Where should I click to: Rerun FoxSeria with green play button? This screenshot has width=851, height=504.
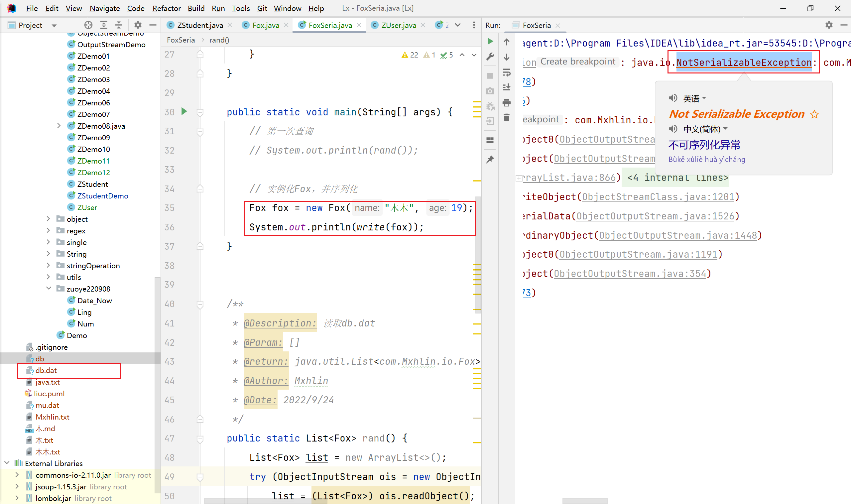(x=490, y=42)
